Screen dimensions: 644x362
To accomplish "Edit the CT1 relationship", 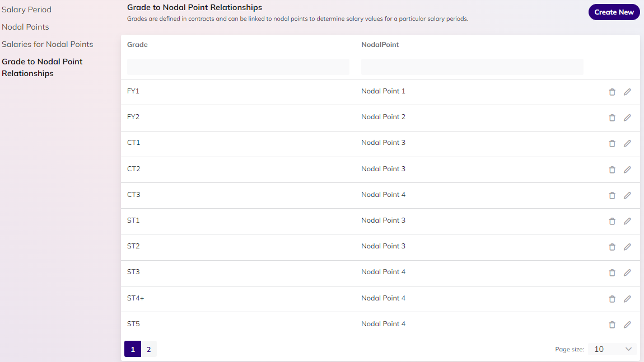I will pos(627,144).
